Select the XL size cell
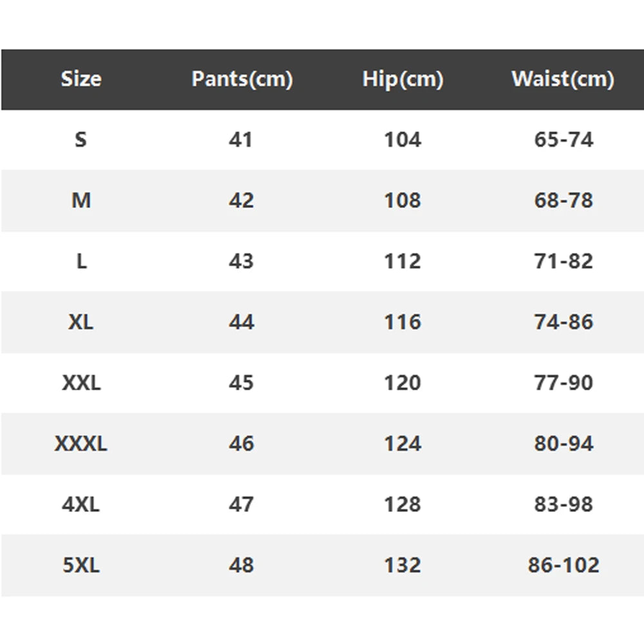644x644 pixels. [x=81, y=322]
